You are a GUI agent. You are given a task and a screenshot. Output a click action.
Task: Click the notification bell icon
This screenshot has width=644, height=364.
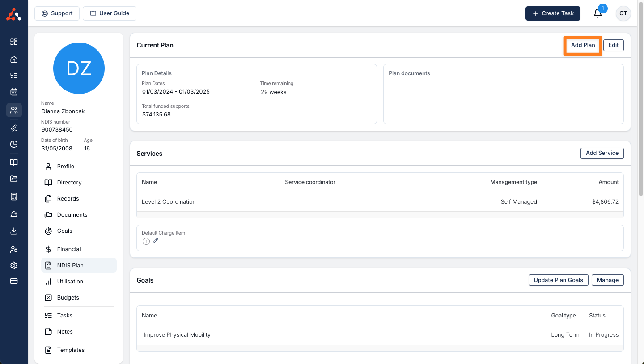pos(597,13)
